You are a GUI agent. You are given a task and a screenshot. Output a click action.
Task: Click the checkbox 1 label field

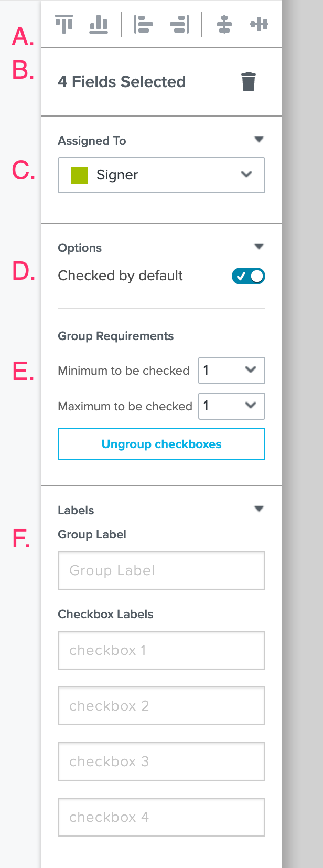coord(161,650)
